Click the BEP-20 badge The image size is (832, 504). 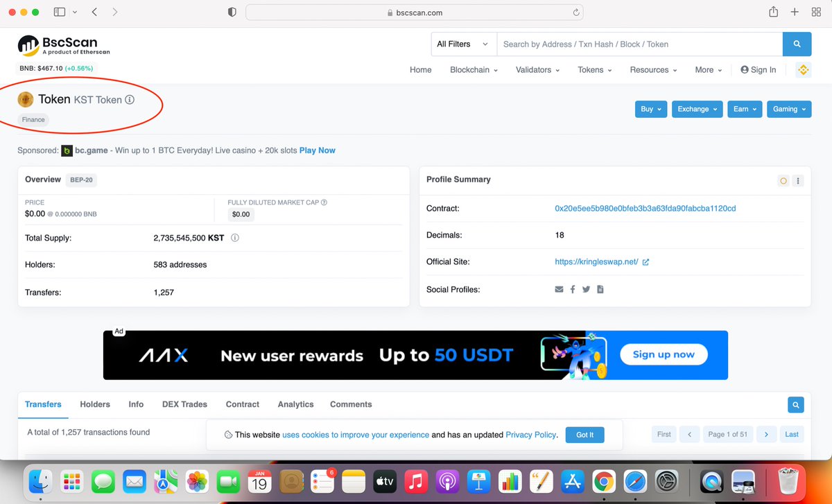click(81, 180)
